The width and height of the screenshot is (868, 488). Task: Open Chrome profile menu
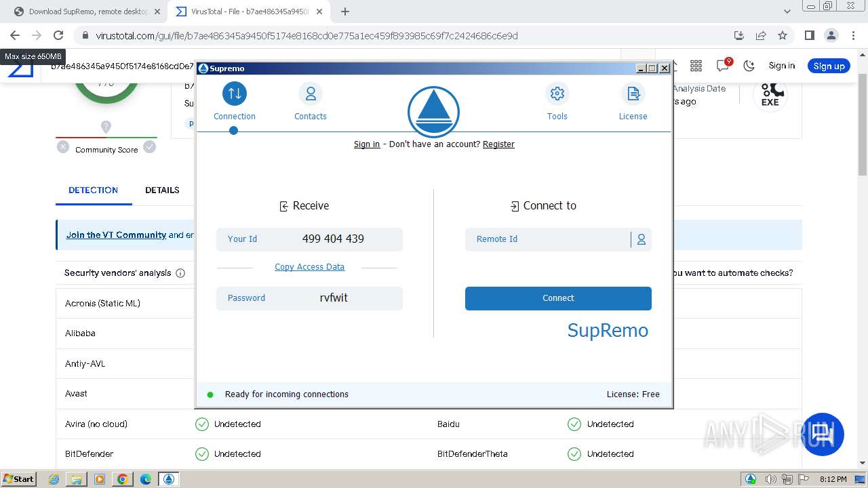831,35
